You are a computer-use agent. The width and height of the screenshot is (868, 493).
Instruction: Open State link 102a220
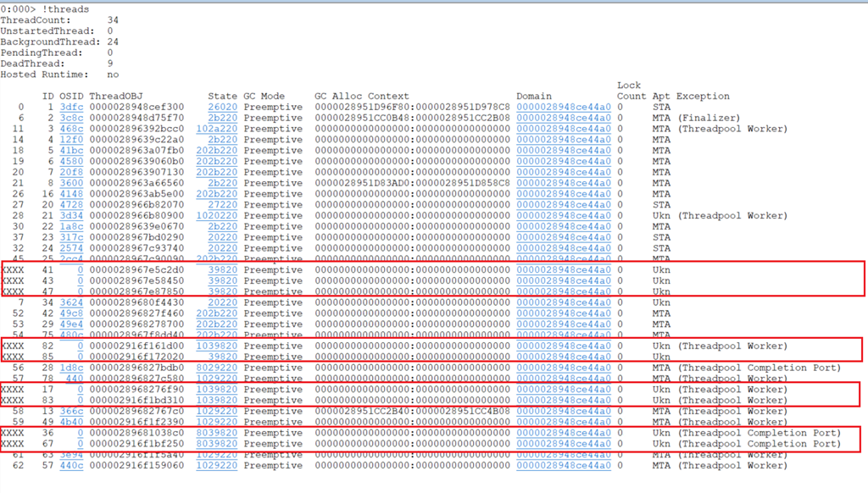pos(217,129)
